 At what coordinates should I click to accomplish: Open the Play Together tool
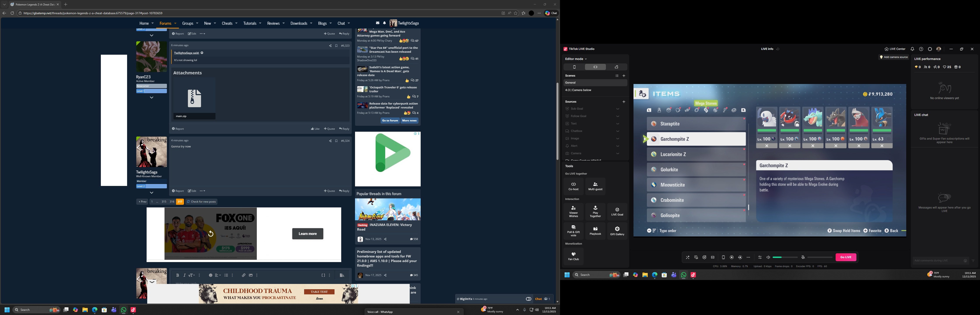coord(595,212)
